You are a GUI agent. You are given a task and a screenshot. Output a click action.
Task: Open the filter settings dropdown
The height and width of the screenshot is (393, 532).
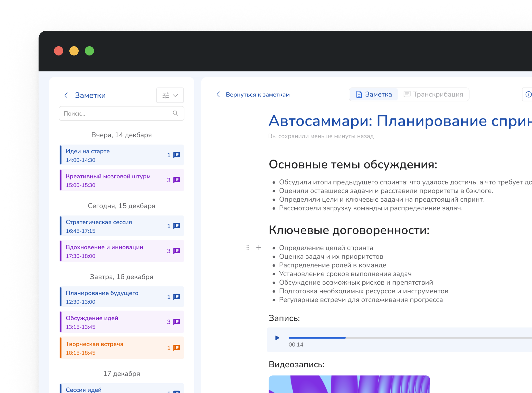pyautogui.click(x=170, y=95)
